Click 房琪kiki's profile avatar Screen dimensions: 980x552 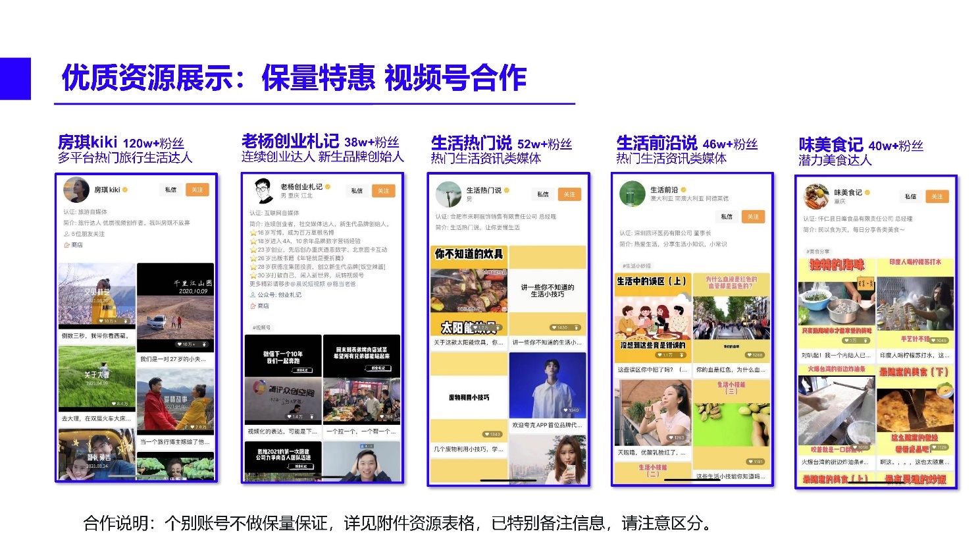[x=76, y=190]
